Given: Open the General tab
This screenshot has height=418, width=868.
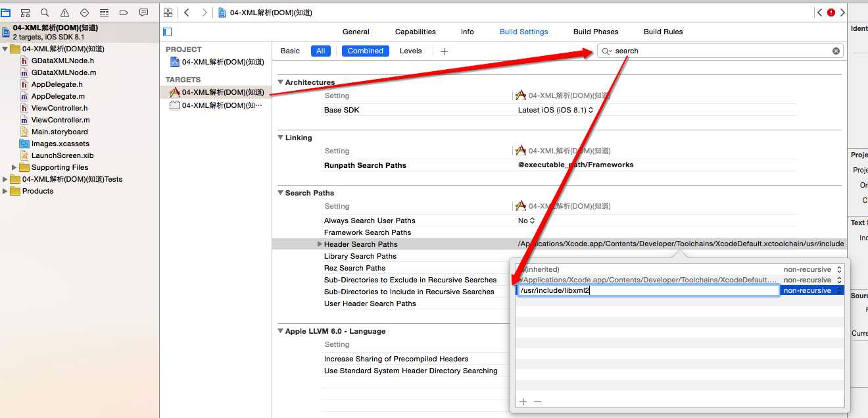Looking at the screenshot, I should [356, 32].
